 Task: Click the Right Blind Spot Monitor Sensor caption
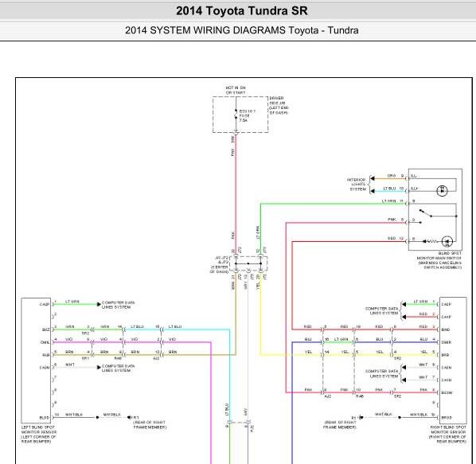click(447, 435)
